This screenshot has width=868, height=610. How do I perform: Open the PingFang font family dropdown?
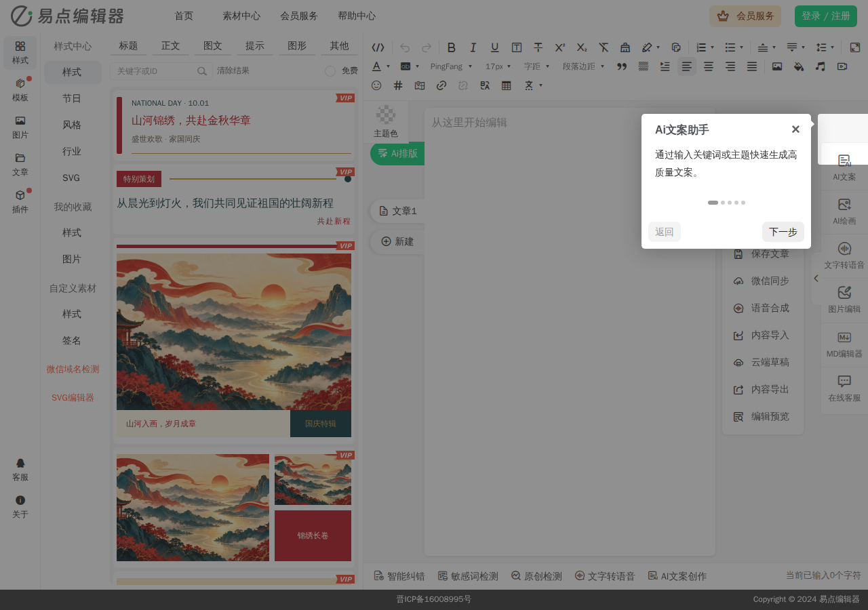452,66
